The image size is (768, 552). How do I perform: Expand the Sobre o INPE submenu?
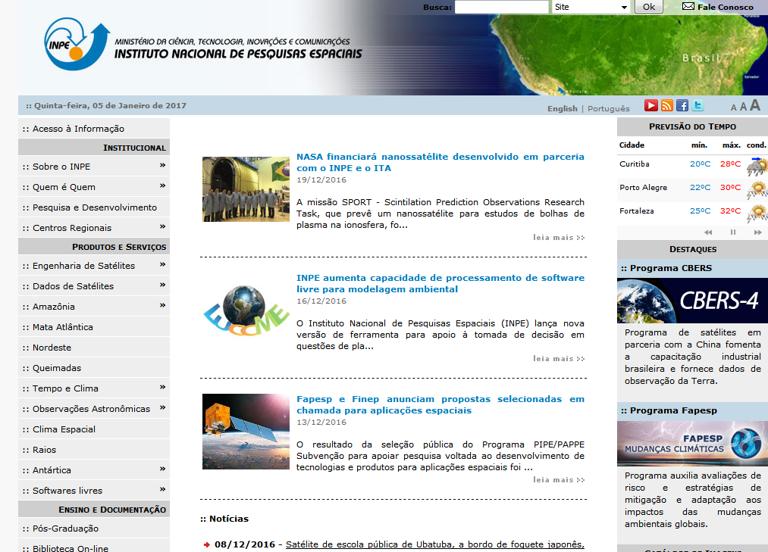pos(162,166)
